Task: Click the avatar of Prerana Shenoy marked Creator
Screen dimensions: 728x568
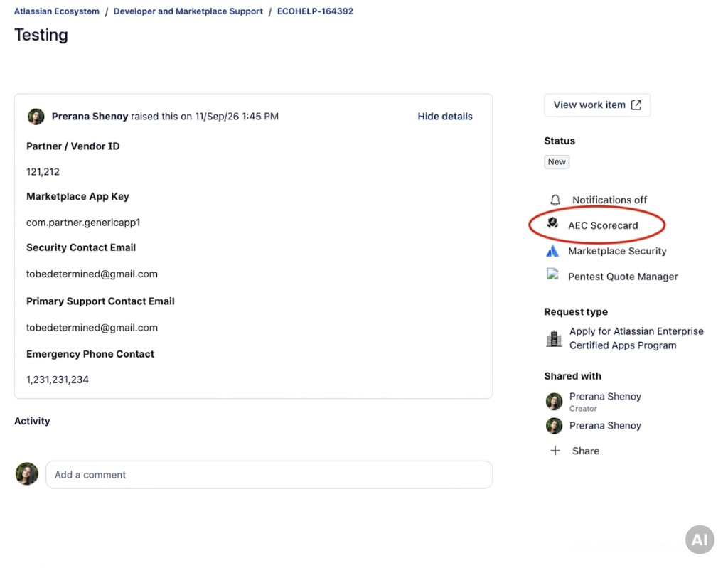Action: click(x=554, y=401)
